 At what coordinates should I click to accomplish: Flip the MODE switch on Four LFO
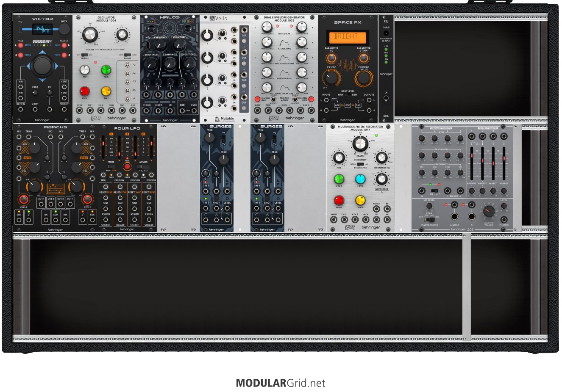111,166
